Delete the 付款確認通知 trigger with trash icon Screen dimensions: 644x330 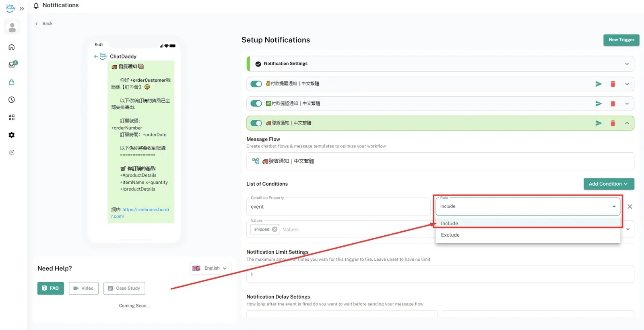tap(613, 104)
